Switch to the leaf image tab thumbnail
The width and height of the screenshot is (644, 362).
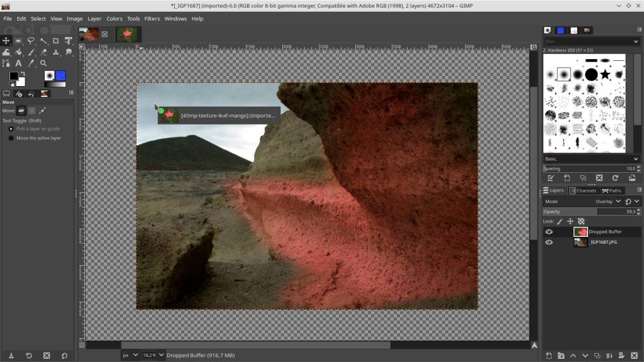tap(127, 35)
